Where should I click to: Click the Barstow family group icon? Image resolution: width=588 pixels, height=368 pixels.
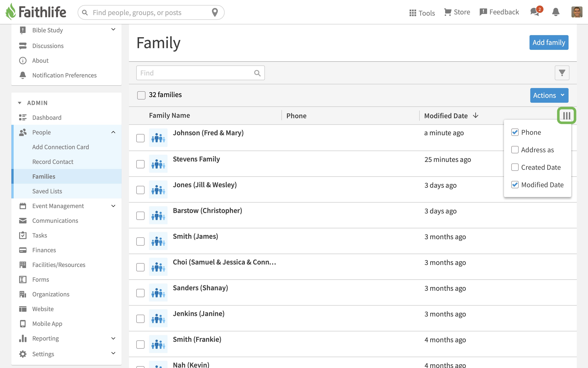[x=158, y=215]
